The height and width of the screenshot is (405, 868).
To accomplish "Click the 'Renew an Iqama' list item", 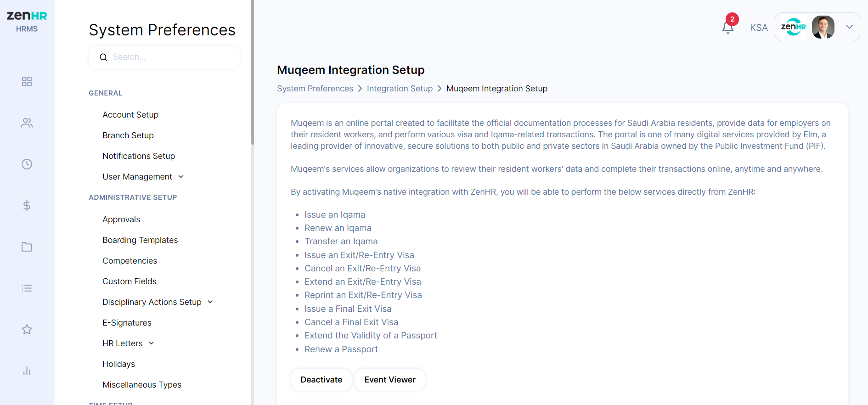I will click(x=338, y=228).
